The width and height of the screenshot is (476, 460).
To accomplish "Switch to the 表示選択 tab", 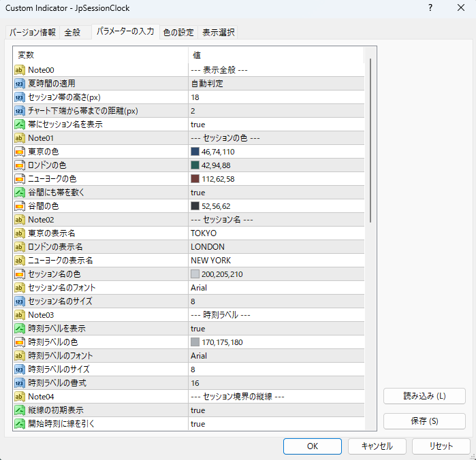I will [x=219, y=32].
